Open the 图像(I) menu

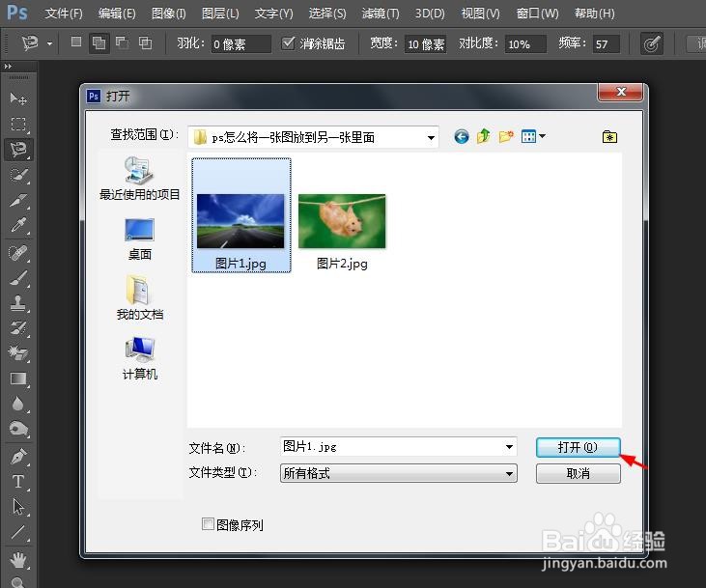[169, 14]
